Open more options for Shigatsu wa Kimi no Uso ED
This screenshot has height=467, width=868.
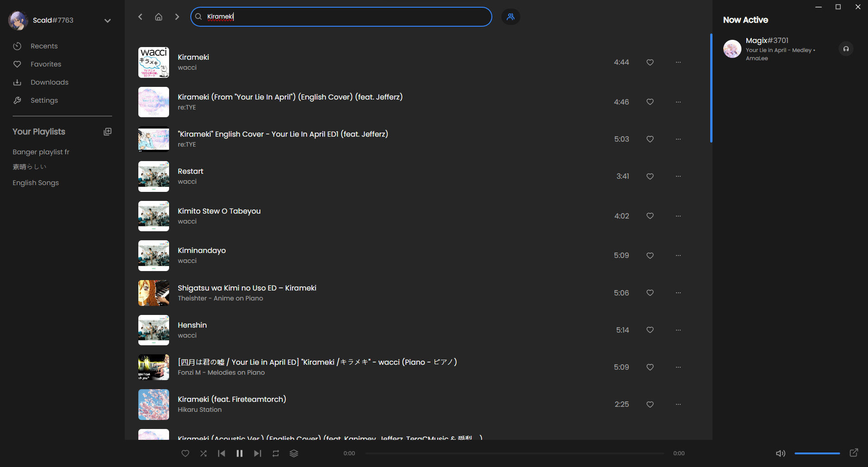(678, 293)
